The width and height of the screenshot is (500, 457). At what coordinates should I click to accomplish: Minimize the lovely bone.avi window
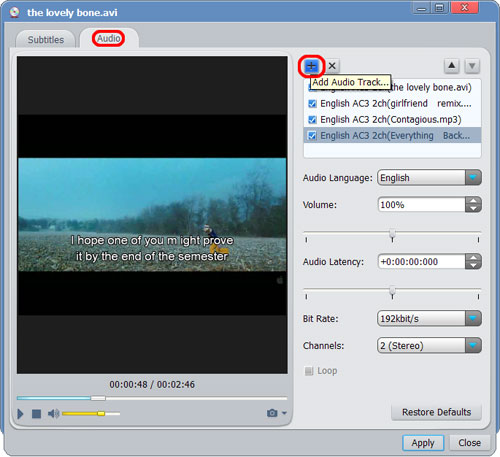[x=421, y=7]
